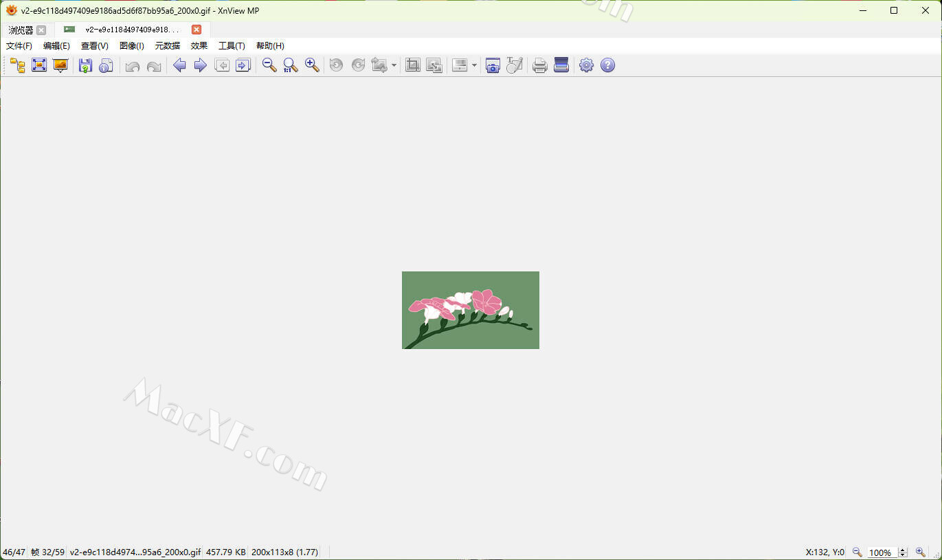Click the Scanner acquire icon
Image resolution: width=942 pixels, height=560 pixels.
click(561, 65)
